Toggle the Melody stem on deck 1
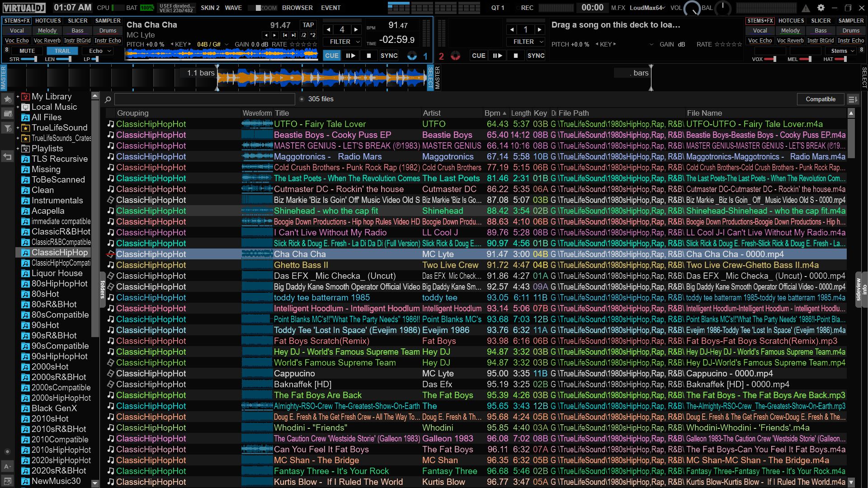The width and height of the screenshot is (868, 488). (47, 31)
